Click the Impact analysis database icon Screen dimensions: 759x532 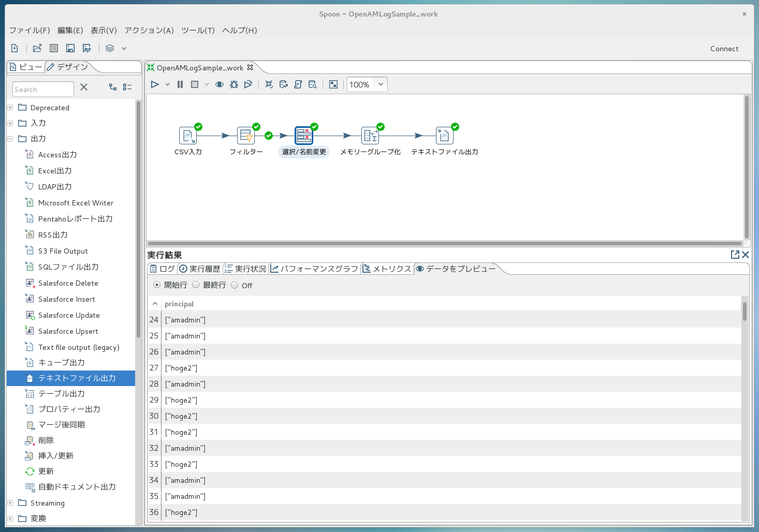click(x=284, y=84)
